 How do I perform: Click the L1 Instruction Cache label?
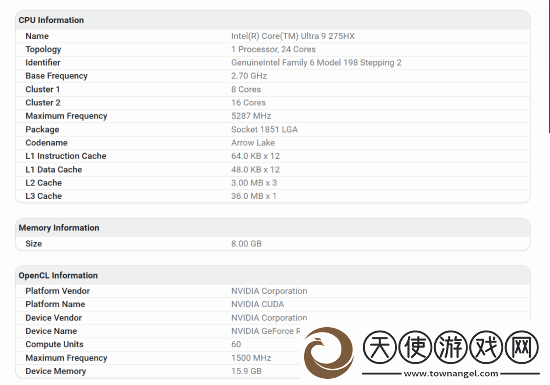point(66,156)
